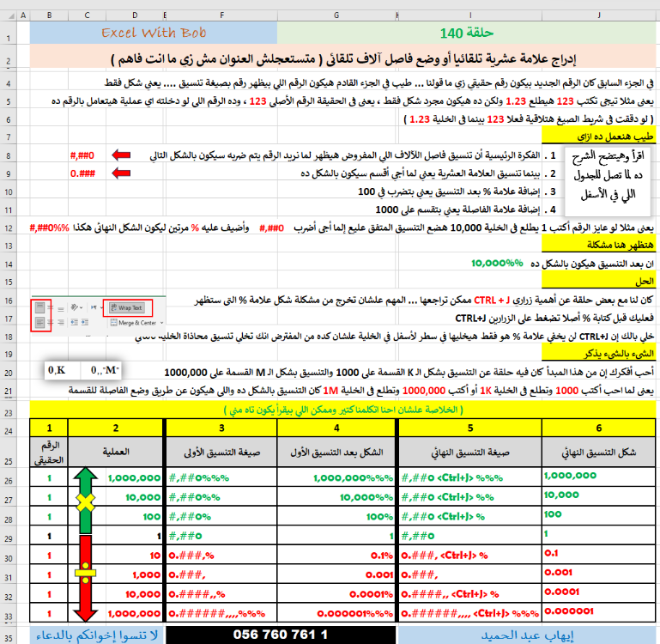Click yellow column number '5' cell in row 24
Image resolution: width=660 pixels, height=644 pixels.
pos(470,428)
